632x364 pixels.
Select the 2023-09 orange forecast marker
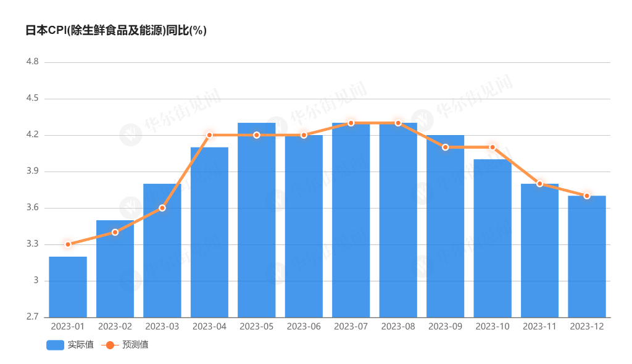446,147
